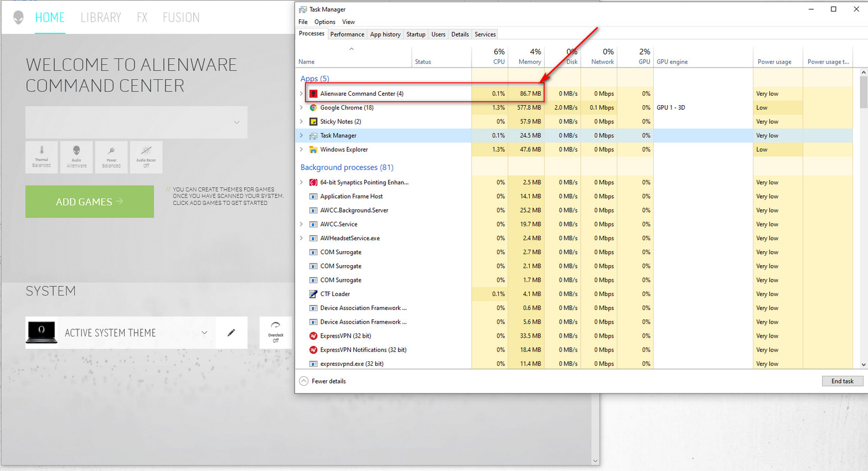Go to the FX tab in Command Center

pos(142,18)
